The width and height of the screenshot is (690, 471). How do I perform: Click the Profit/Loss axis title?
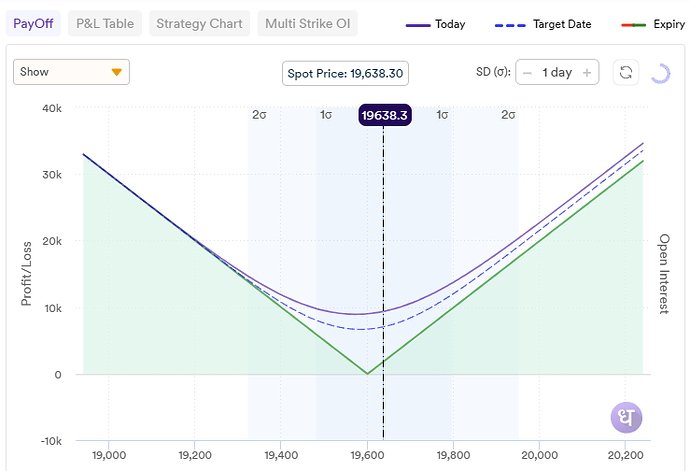pos(26,273)
